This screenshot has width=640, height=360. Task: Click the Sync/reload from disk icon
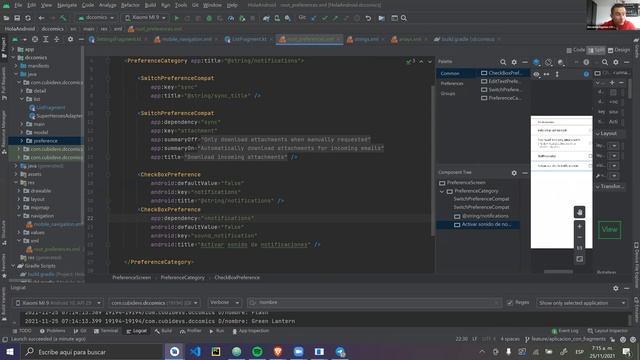click(x=28, y=18)
